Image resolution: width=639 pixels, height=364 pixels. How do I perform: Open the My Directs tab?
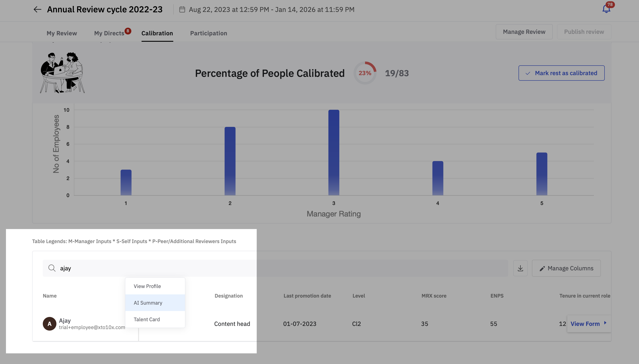point(109,33)
